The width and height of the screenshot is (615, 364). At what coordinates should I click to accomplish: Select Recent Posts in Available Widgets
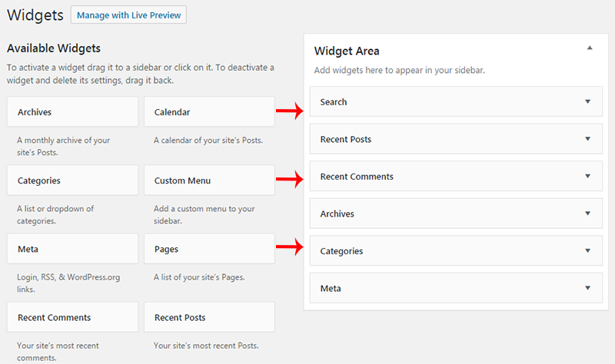point(209,317)
